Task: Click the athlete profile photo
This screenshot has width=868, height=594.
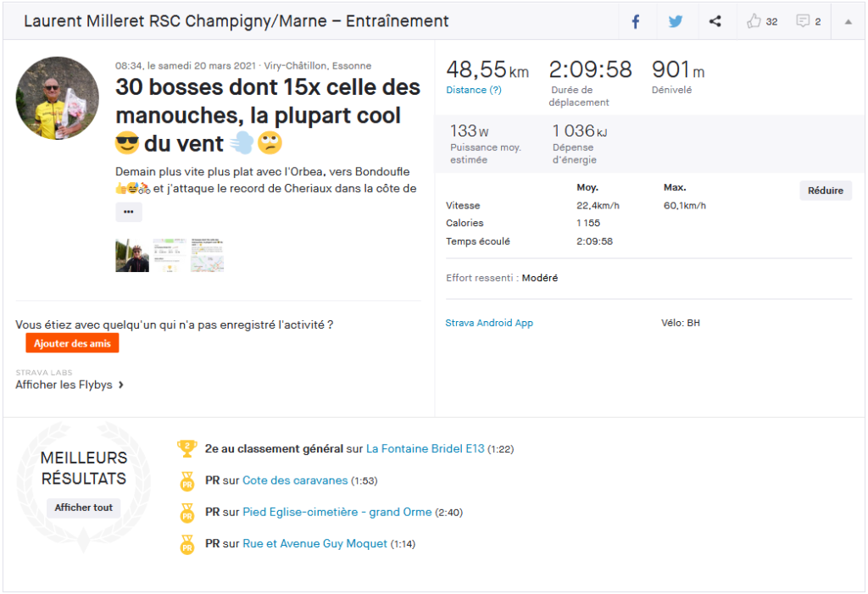Action: [x=58, y=98]
